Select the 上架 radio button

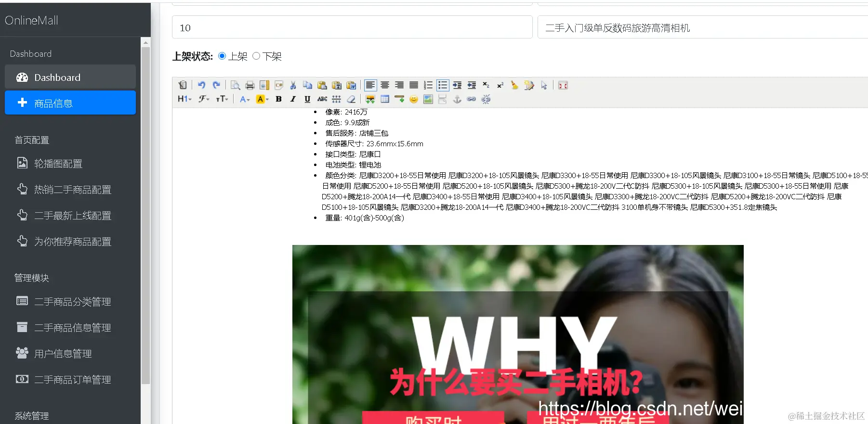coord(222,56)
